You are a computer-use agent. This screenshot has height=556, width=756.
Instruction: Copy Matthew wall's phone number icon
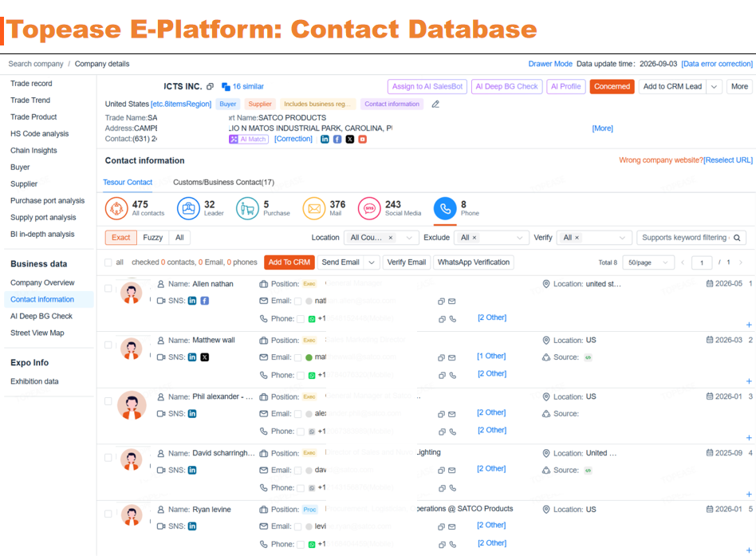[x=442, y=376]
